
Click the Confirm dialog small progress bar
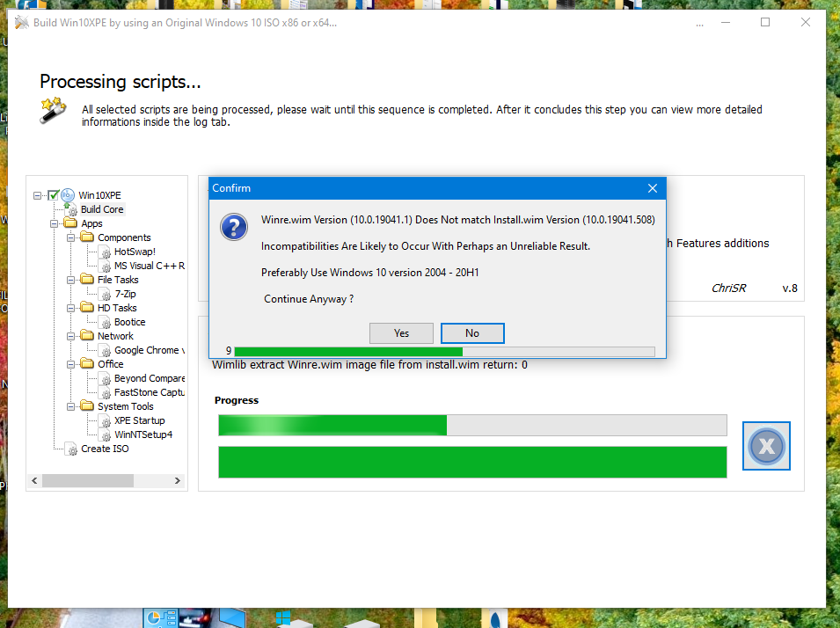[445, 352]
